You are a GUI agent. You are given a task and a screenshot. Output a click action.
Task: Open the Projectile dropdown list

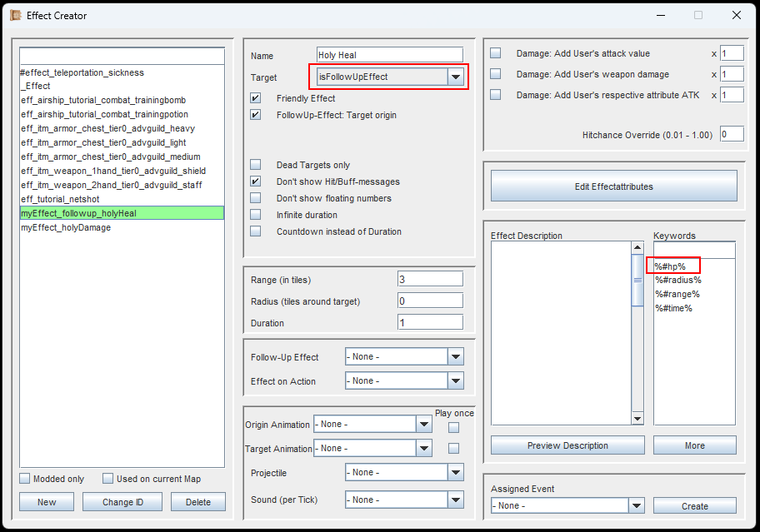click(x=455, y=472)
